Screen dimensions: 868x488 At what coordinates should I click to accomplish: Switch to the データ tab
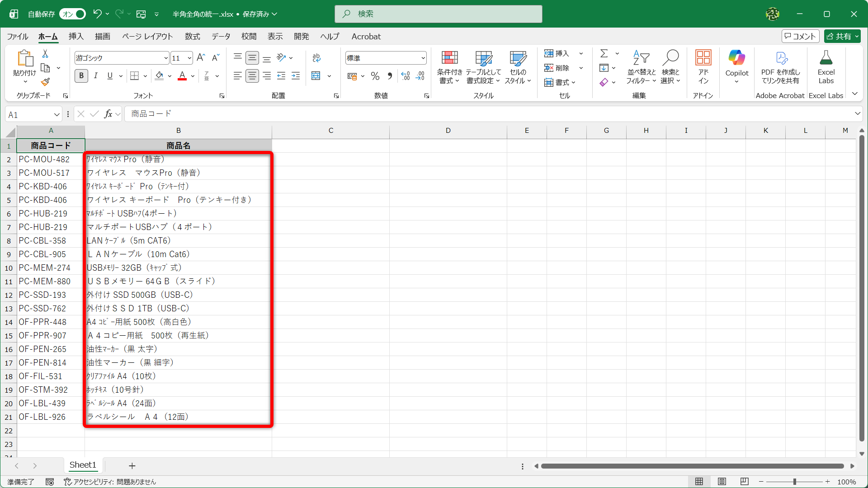221,37
